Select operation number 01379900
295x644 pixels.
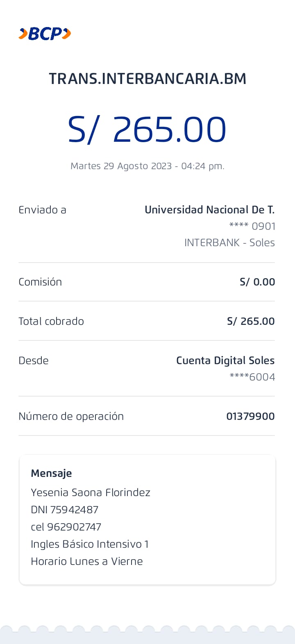pos(250,416)
